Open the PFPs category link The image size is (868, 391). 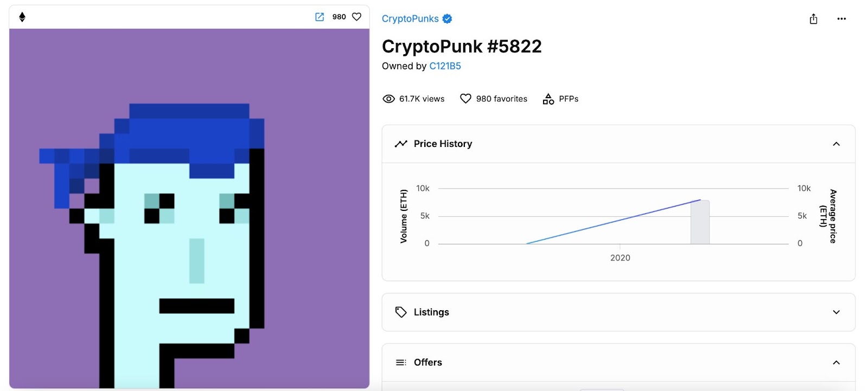click(569, 99)
